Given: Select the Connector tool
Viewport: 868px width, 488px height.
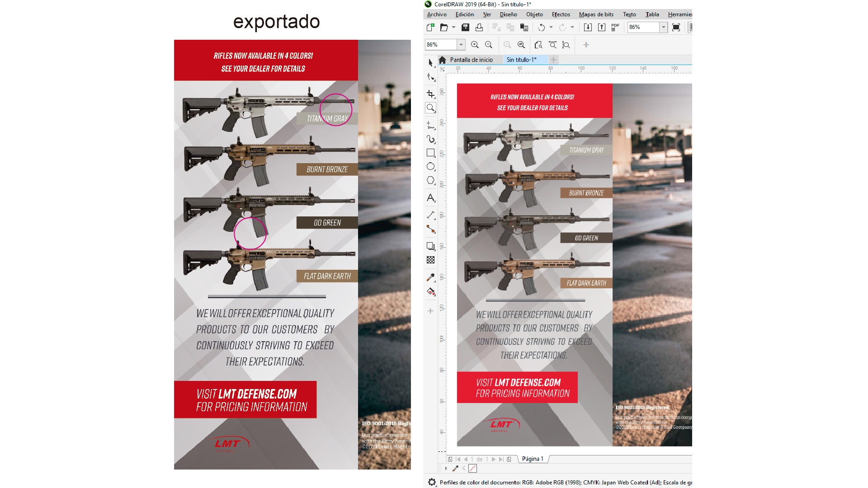Looking at the screenshot, I should click(x=431, y=229).
